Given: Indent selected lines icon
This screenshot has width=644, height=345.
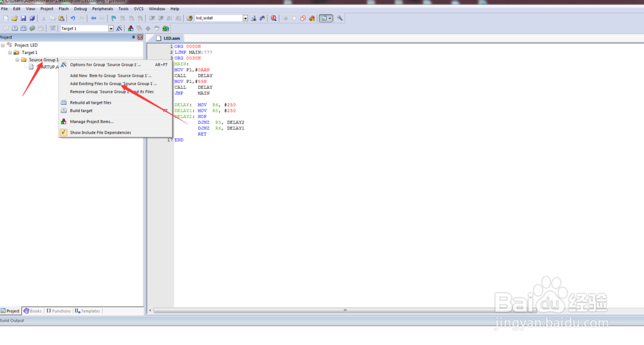Looking at the screenshot, I should (152, 18).
